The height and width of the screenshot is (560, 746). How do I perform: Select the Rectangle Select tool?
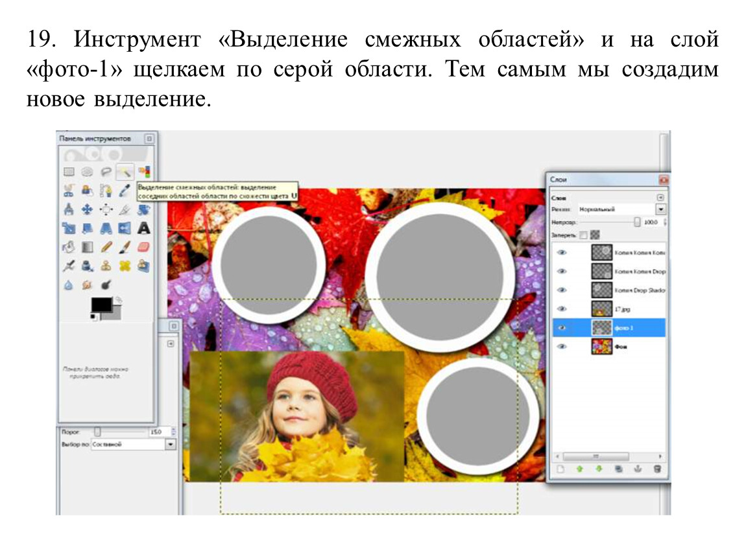pos(69,172)
